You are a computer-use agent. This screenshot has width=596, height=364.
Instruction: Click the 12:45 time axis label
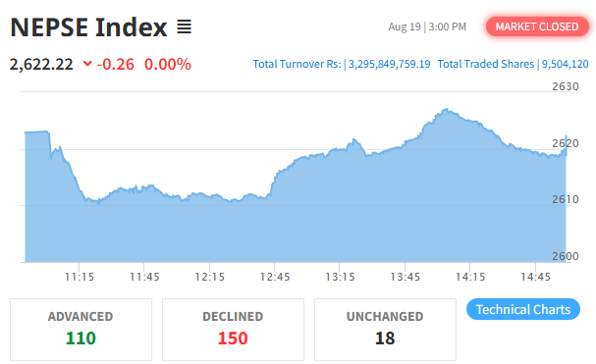274,277
